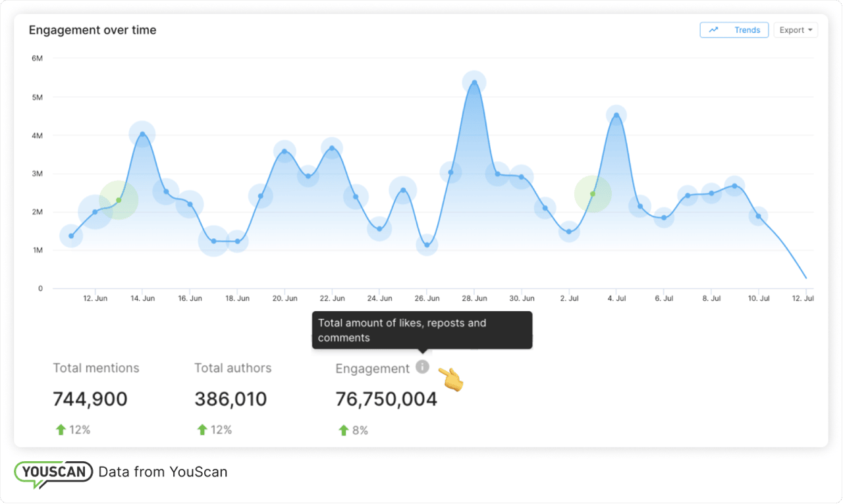The image size is (843, 504).
Task: Click the Engagement figure 76,750,004
Action: (x=385, y=399)
